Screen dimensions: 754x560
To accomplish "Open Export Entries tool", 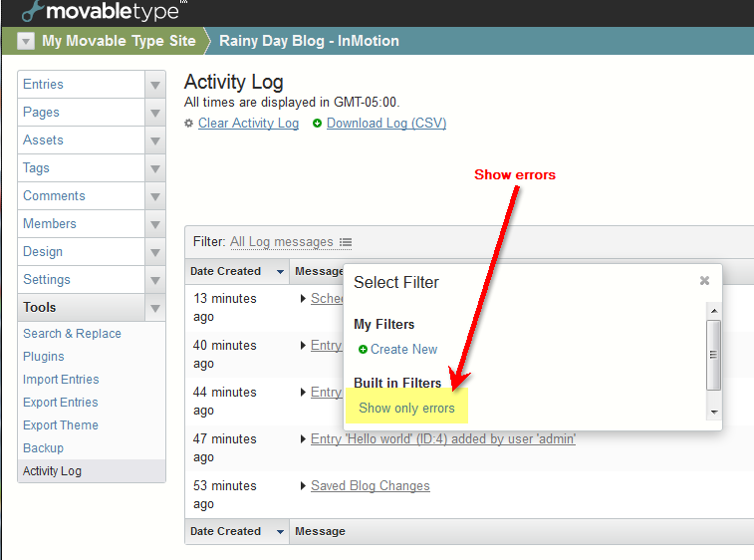I will pyautogui.click(x=60, y=403).
